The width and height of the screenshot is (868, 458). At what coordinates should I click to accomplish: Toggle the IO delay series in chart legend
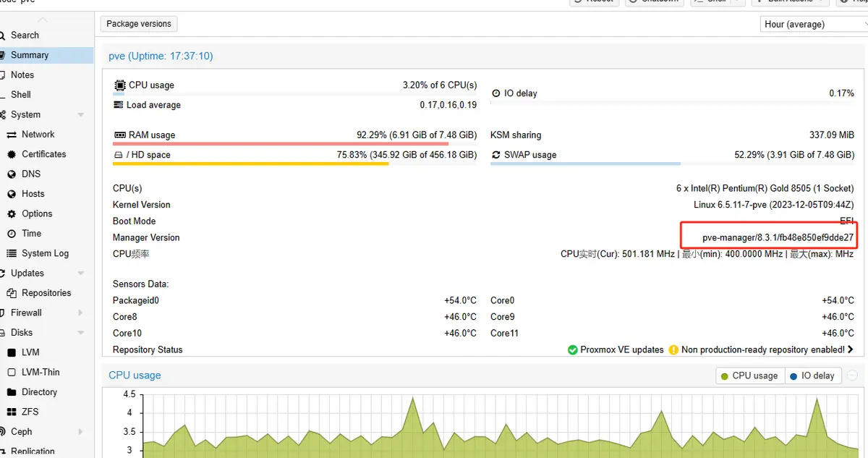coord(812,376)
